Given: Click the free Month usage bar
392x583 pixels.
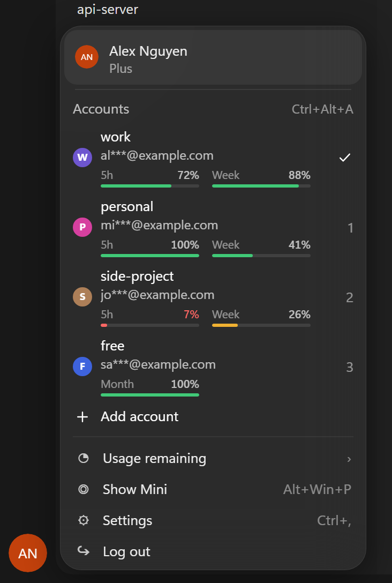Looking at the screenshot, I should pos(150,395).
